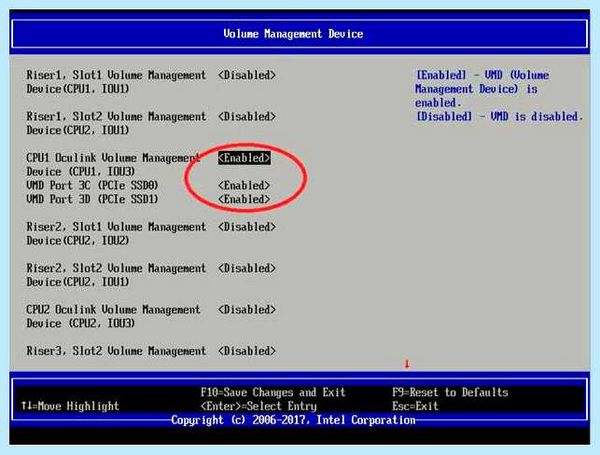Click the VMD Port 3C (PCIe SSD0) label
The width and height of the screenshot is (600, 455).
[92, 186]
